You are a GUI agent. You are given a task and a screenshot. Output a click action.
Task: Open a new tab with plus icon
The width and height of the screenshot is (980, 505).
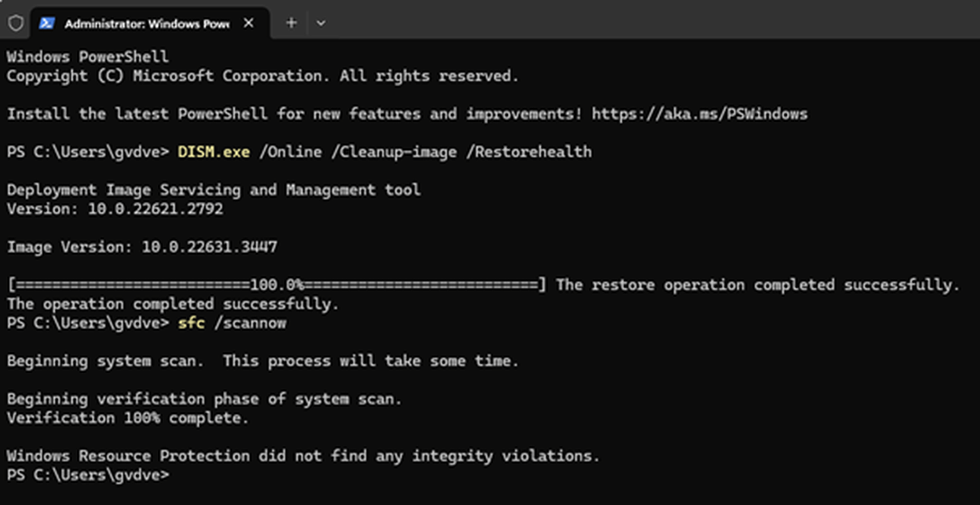[291, 23]
